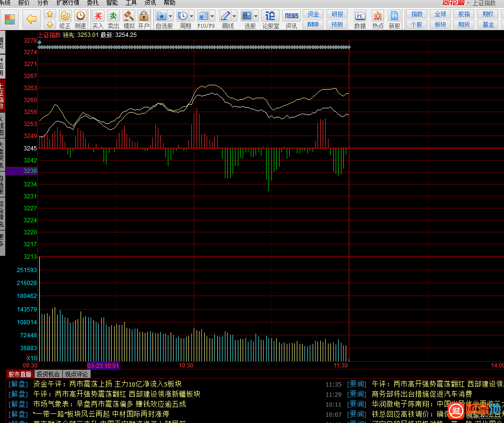Click the four-color home grid icon
The image size is (504, 423).
pos(10,19)
